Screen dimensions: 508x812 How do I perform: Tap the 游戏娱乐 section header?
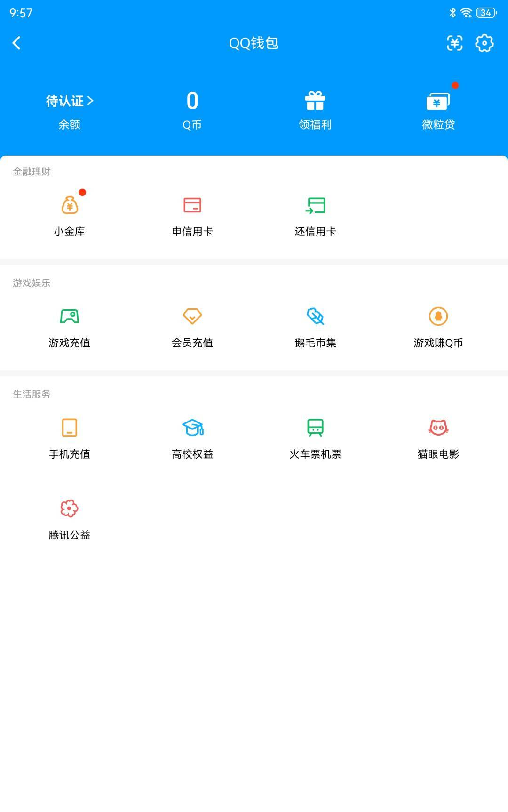click(32, 283)
